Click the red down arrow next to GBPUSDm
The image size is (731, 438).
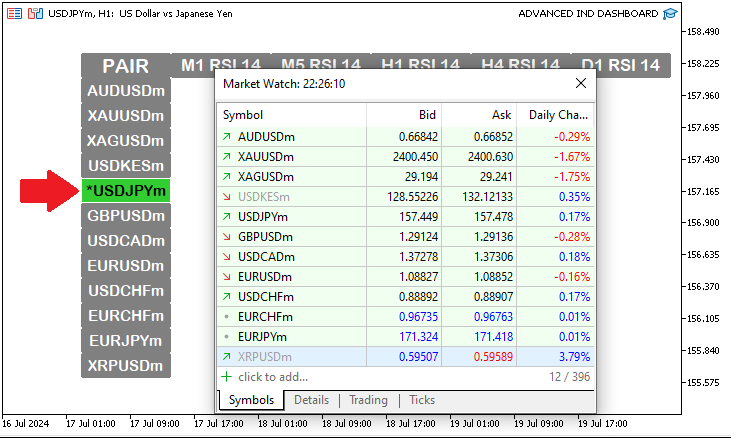coord(227,237)
